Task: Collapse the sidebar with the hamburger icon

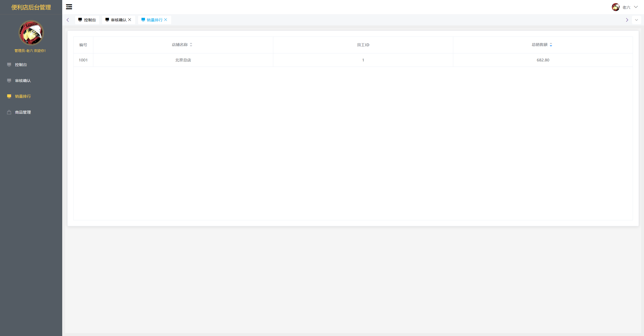Action: point(69,7)
